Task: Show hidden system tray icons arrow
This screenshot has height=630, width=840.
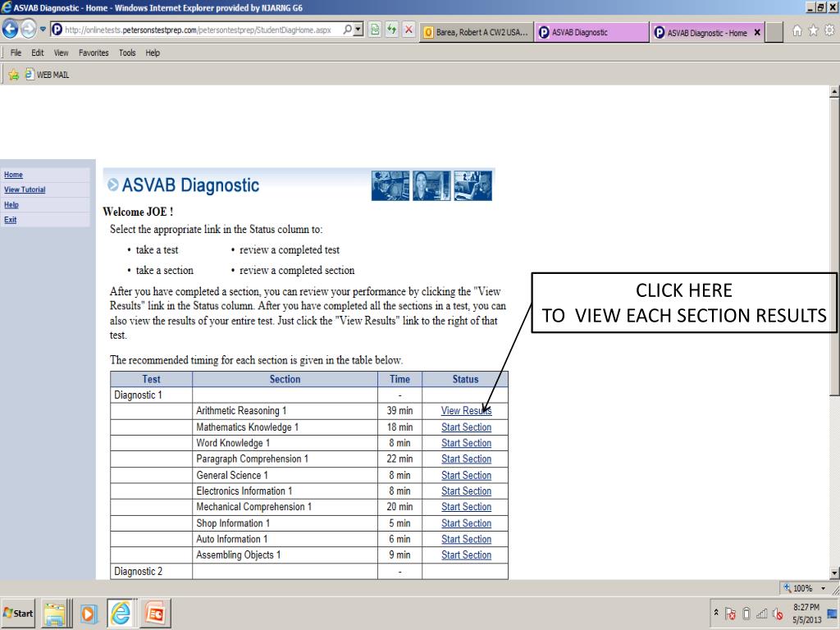Action: pyautogui.click(x=716, y=612)
